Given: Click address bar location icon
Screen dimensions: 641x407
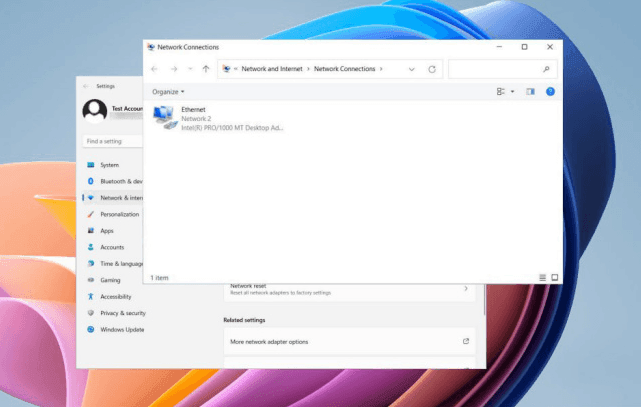Looking at the screenshot, I should click(226, 69).
